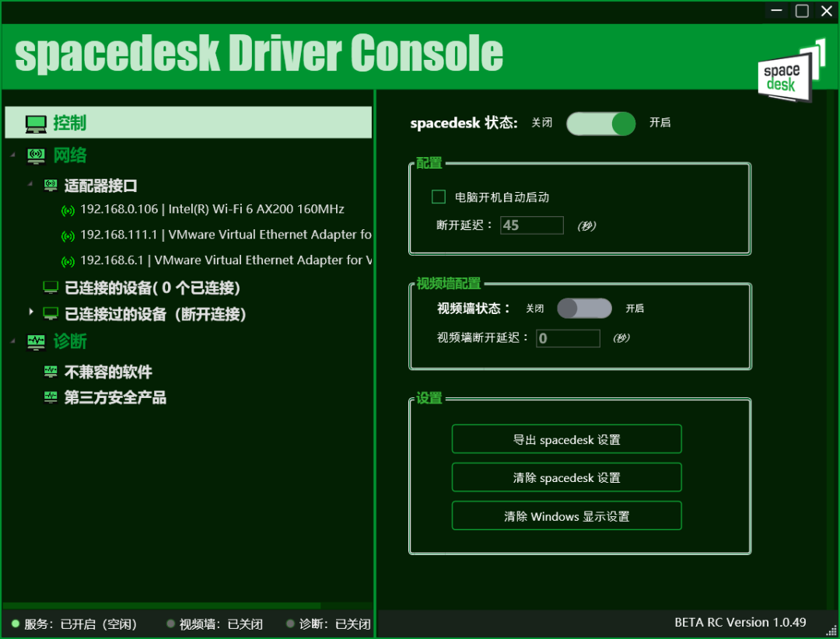Click the 诊断 status indicator dot

[x=290, y=623]
